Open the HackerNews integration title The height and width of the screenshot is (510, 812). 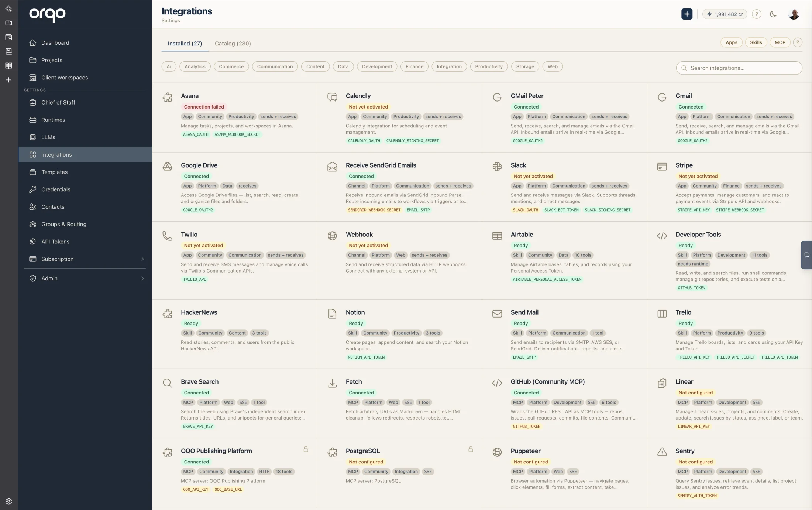199,312
